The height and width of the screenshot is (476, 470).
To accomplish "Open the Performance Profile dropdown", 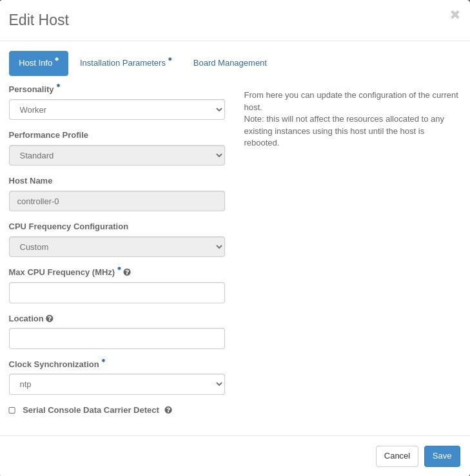I will pos(117,155).
